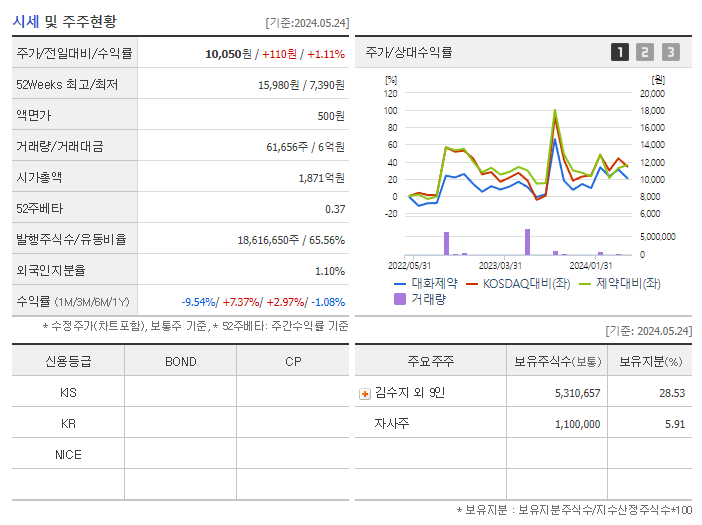Click the CP column header
Screen dimensions: 702x525
tap(293, 362)
